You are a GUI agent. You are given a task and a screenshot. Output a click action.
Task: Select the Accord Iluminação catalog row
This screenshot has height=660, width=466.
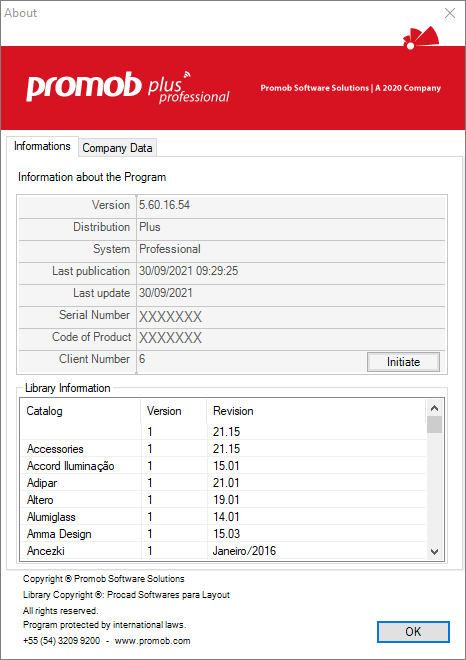tap(224, 466)
